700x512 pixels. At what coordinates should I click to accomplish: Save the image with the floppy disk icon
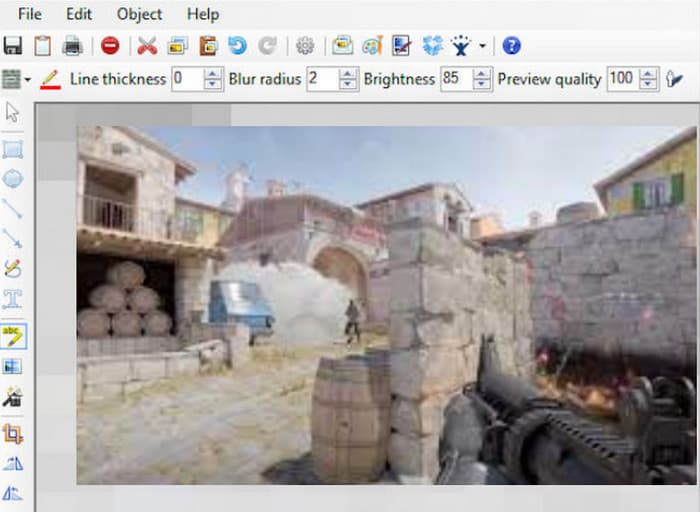pos(12,46)
